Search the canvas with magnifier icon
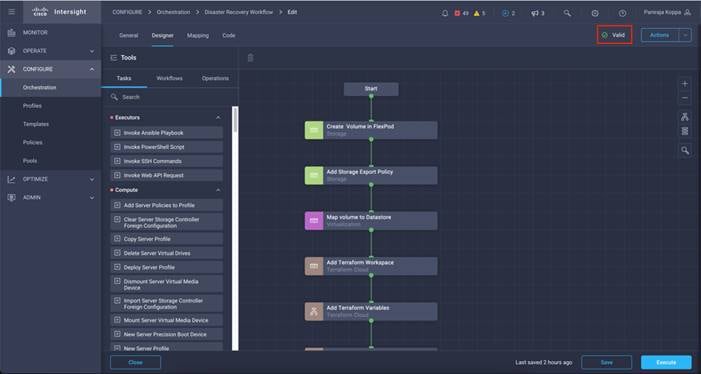This screenshot has width=701, height=374. pos(685,151)
